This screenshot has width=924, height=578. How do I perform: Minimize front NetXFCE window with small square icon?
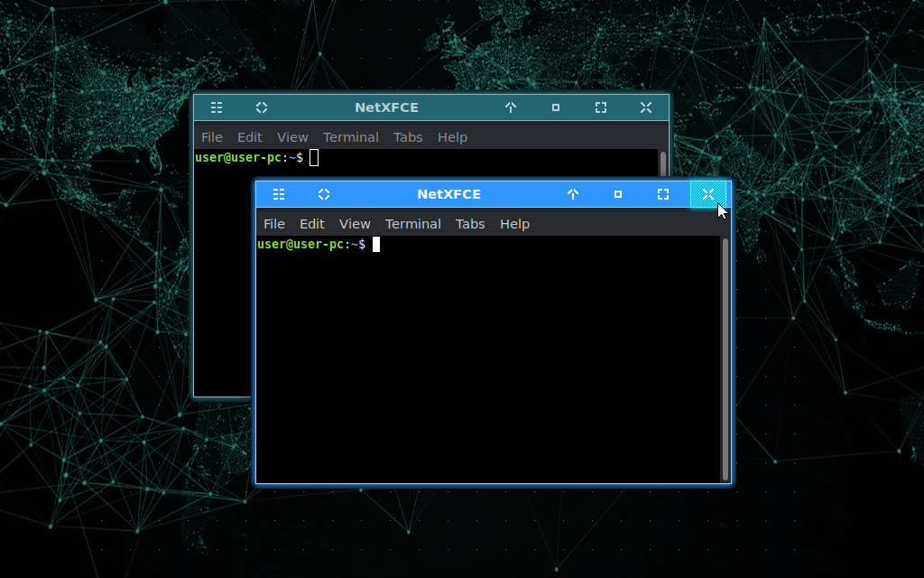pyautogui.click(x=617, y=194)
